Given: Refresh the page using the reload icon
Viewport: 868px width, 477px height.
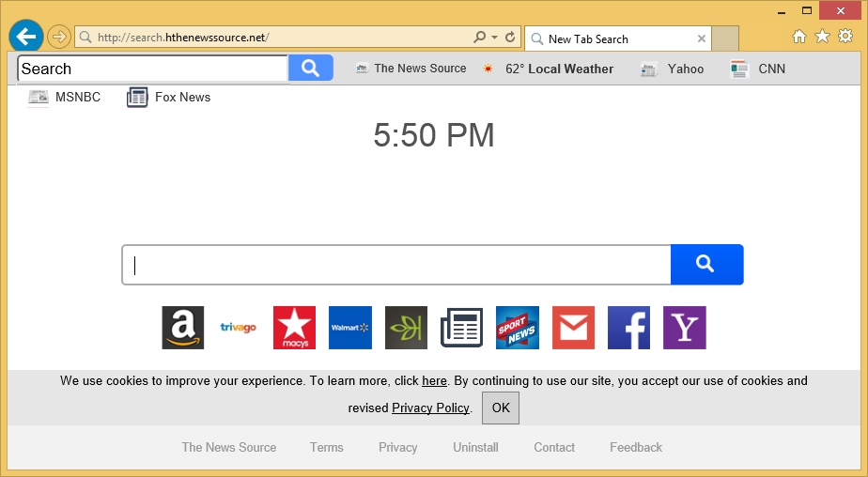Looking at the screenshot, I should coord(510,37).
